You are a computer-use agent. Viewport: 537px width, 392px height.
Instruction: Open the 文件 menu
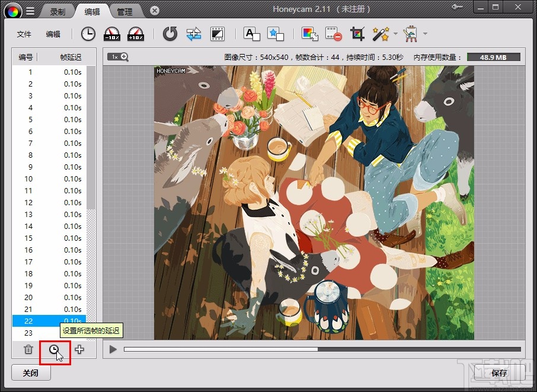tap(24, 34)
